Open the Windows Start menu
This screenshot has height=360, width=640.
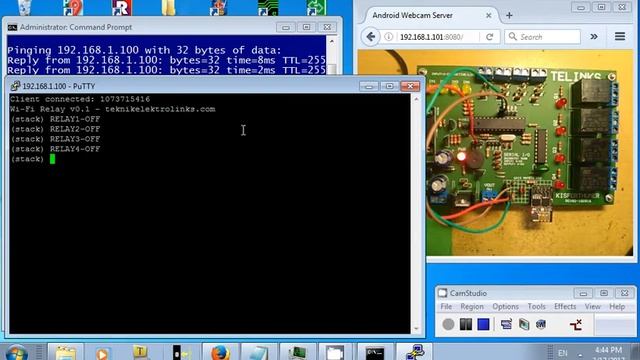[x=16, y=353]
